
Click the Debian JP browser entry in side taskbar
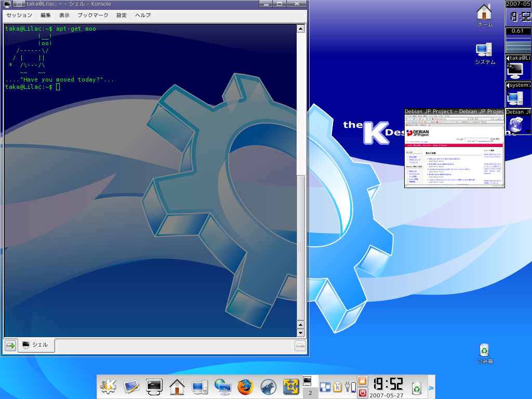pos(518,122)
